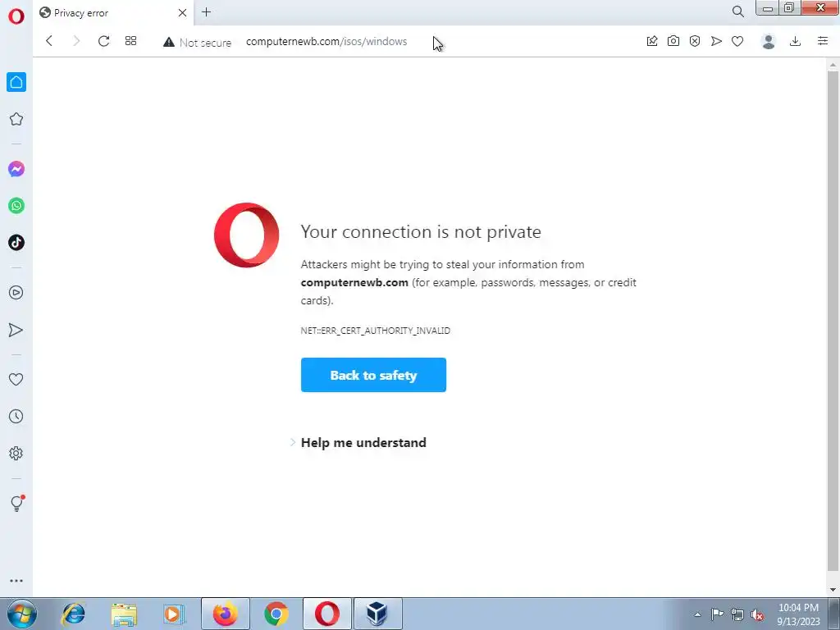Open the network icon in system tray
The width and height of the screenshot is (840, 630).
(x=737, y=614)
